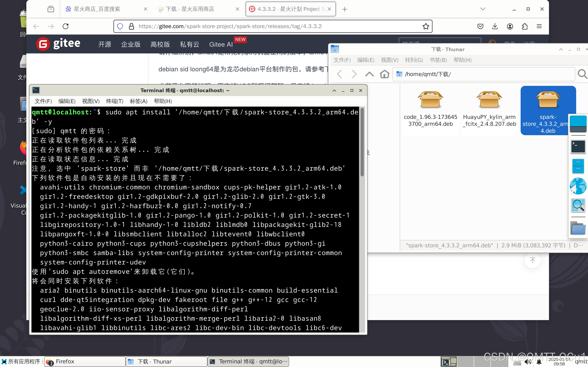The height and width of the screenshot is (367, 588).
Task: Click the Thunar home folder icon
Action: click(384, 74)
